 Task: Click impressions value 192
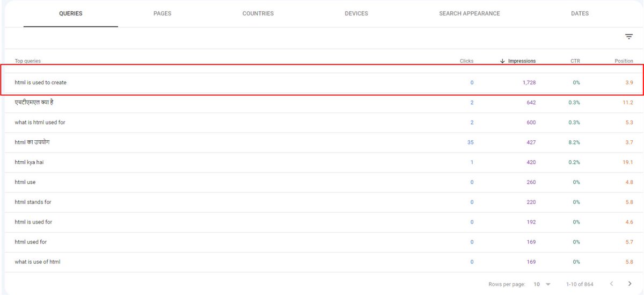click(x=531, y=222)
